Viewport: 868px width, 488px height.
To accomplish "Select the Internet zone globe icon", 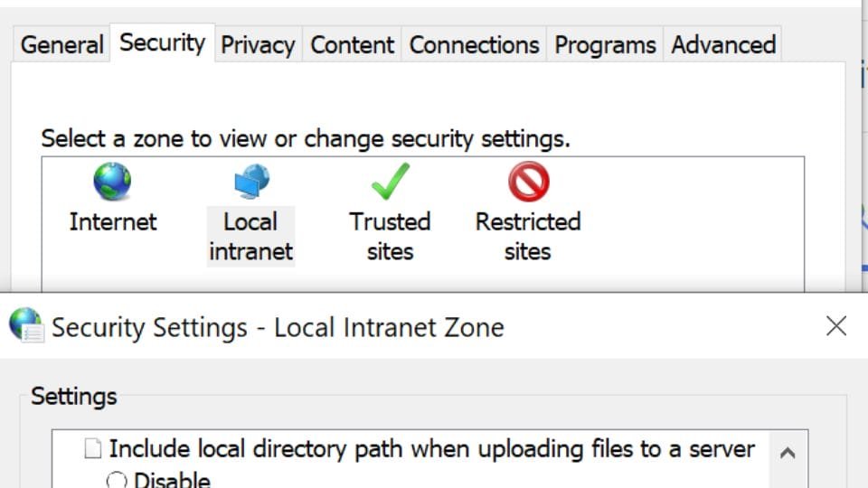I will tap(112, 181).
